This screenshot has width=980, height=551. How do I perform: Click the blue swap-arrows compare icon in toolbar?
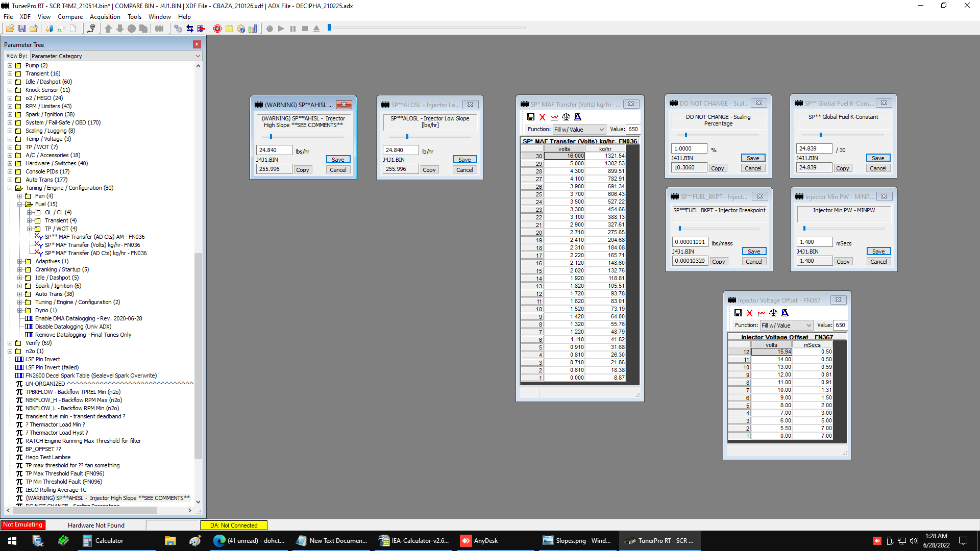190,29
